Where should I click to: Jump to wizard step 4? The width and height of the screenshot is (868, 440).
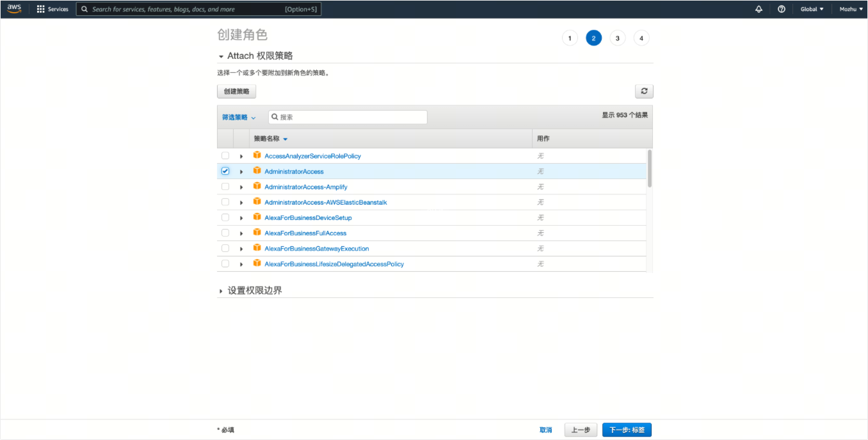[x=641, y=38]
